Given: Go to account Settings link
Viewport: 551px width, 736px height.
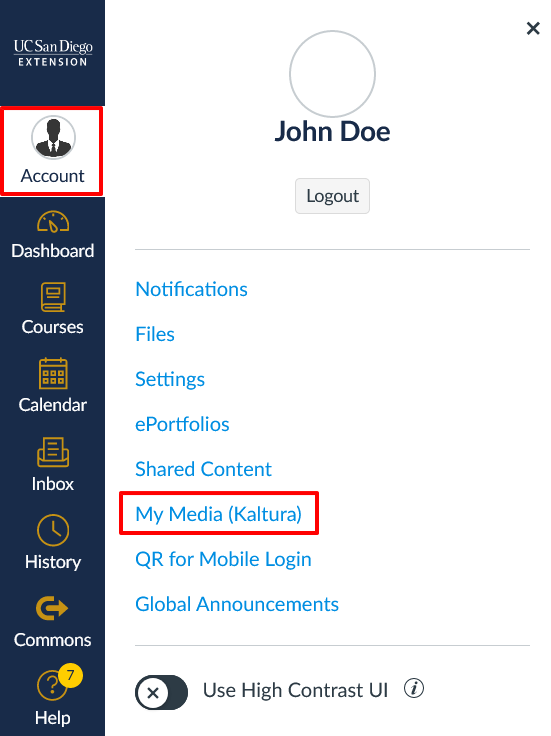Looking at the screenshot, I should click(x=170, y=379).
